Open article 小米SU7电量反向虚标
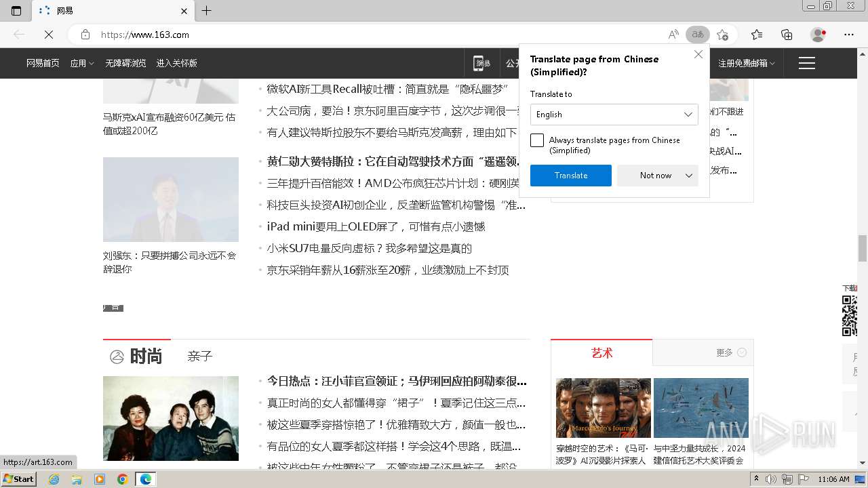Image resolution: width=868 pixels, height=488 pixels. (369, 248)
